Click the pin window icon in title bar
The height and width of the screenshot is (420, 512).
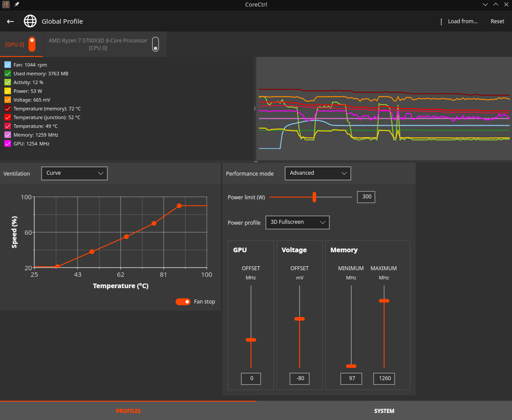[x=17, y=4]
